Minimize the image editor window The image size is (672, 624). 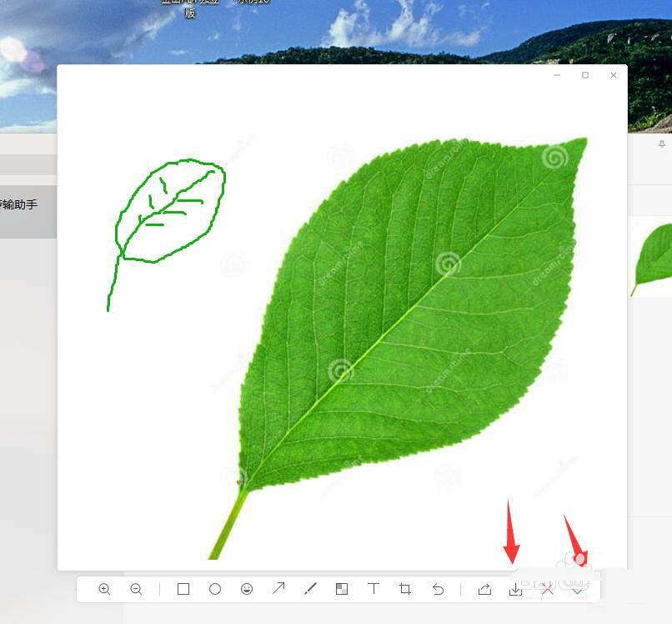point(557,75)
